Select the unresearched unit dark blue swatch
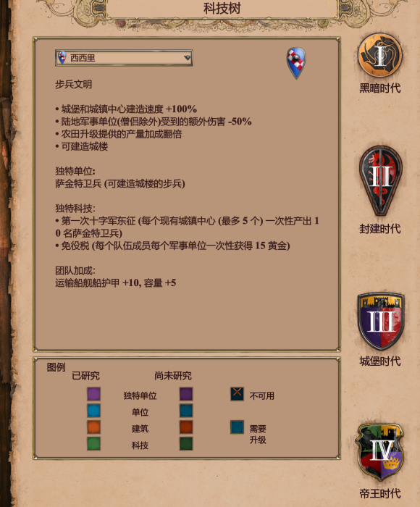Viewport: 420px width, 507px height. (186, 411)
